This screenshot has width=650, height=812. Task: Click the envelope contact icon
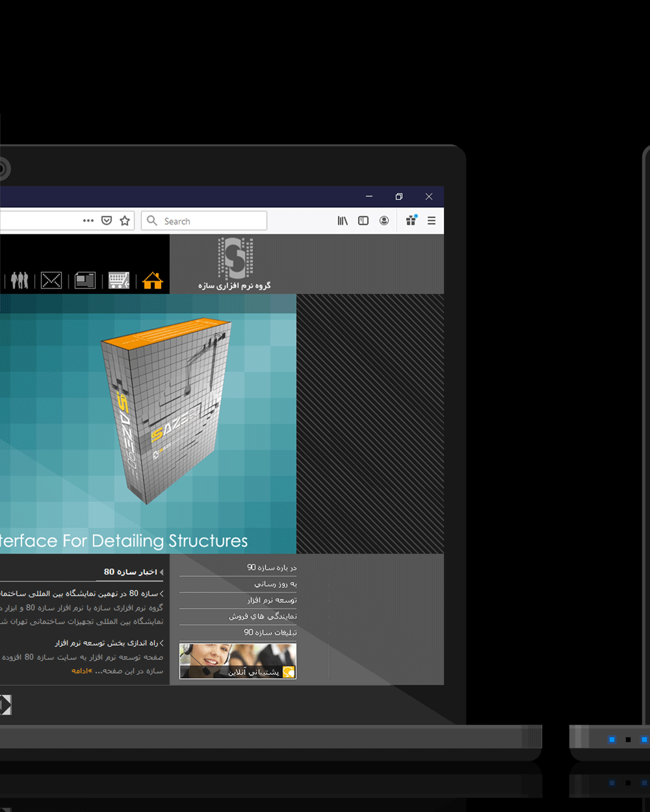coord(51,281)
